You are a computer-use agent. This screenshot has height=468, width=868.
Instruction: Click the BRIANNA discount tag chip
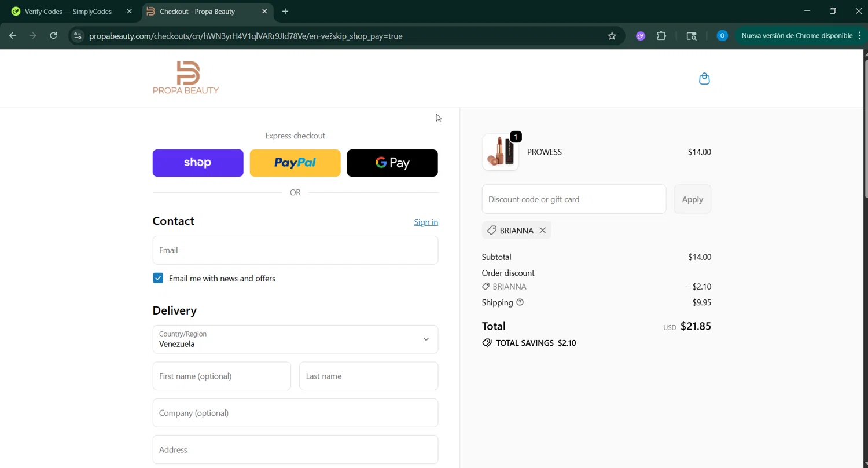[516, 231]
